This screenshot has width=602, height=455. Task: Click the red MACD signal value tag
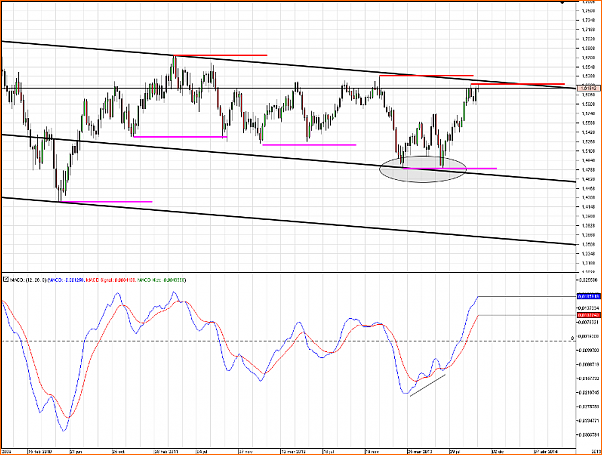point(589,315)
